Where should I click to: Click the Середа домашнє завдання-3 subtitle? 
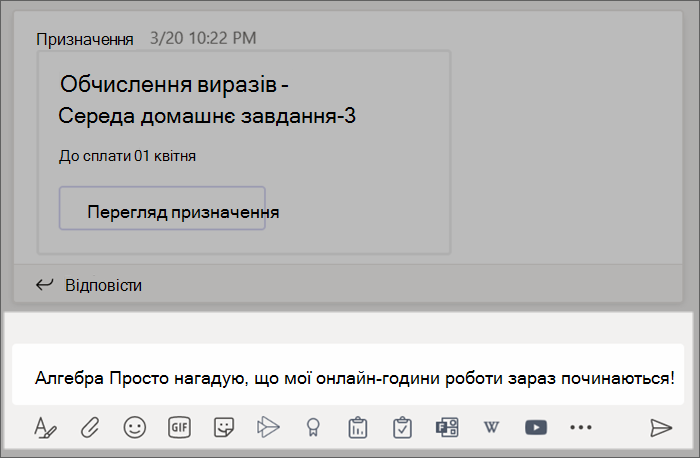pos(207,116)
